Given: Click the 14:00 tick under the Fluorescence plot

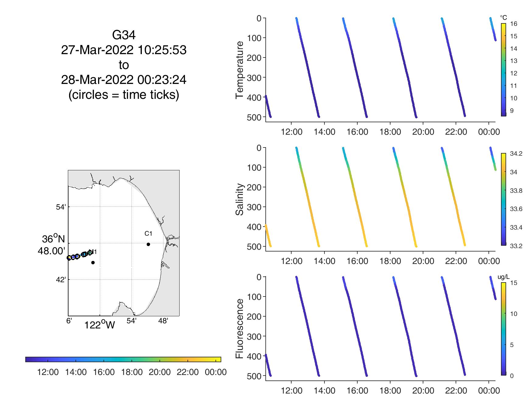Looking at the screenshot, I should coord(324,390).
